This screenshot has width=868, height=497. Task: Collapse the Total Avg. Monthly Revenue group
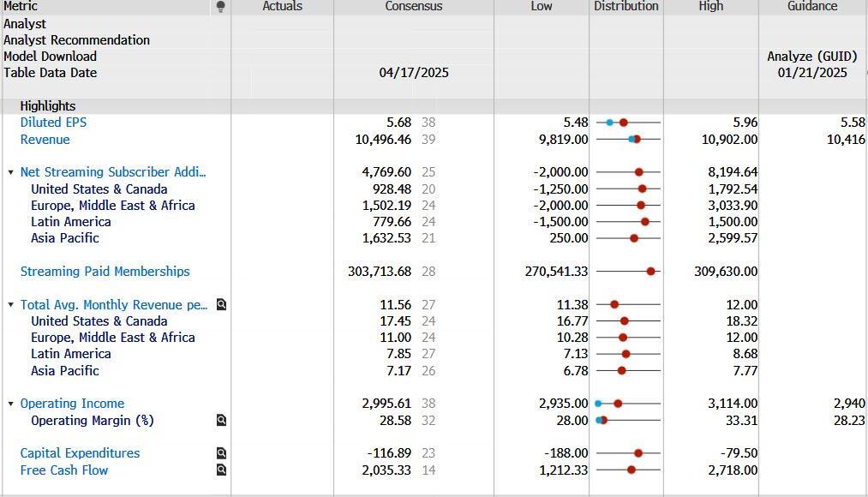(11, 305)
